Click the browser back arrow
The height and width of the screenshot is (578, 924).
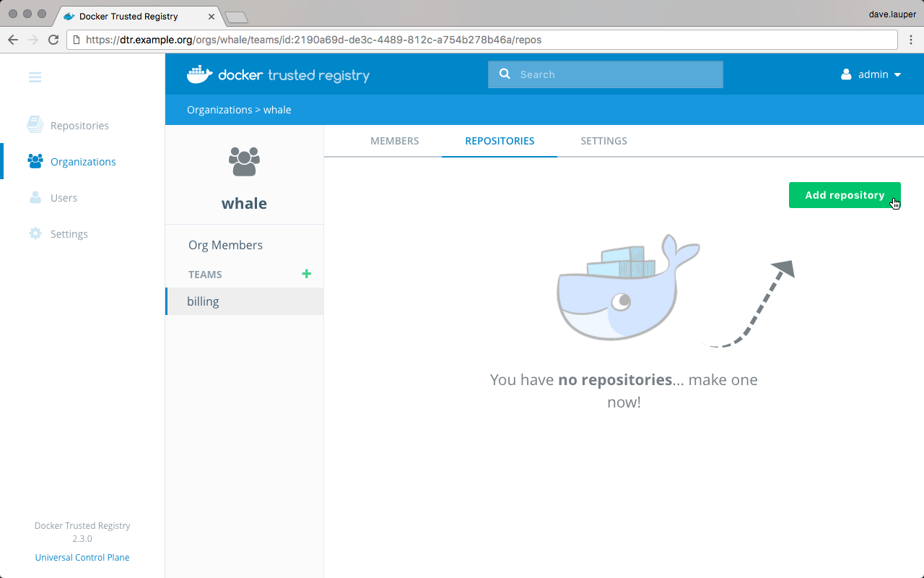coord(12,40)
